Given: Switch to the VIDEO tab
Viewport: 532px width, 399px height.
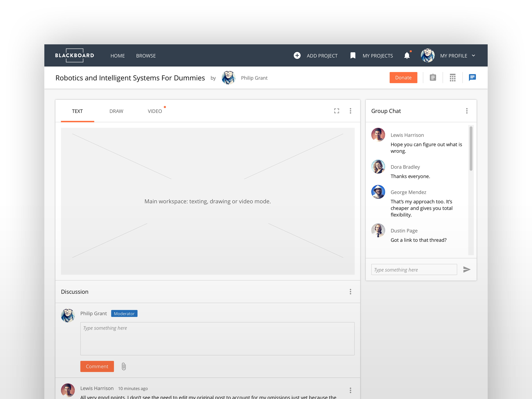Looking at the screenshot, I should 155,111.
